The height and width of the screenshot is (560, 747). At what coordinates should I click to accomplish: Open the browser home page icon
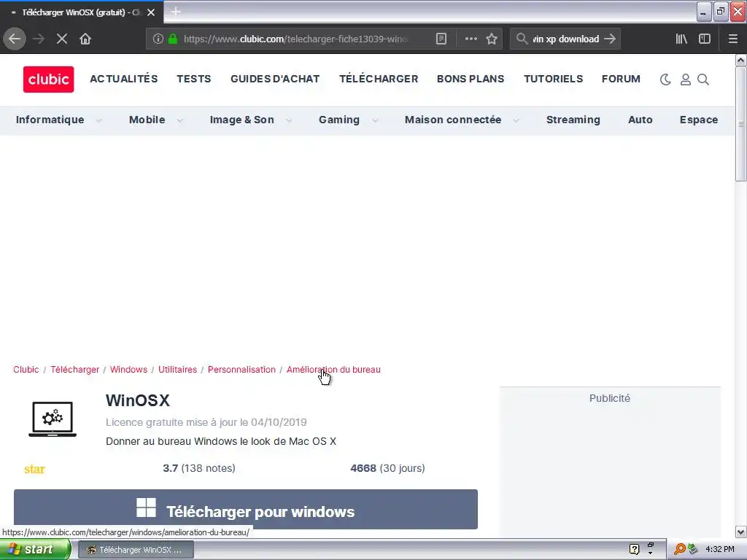85,39
